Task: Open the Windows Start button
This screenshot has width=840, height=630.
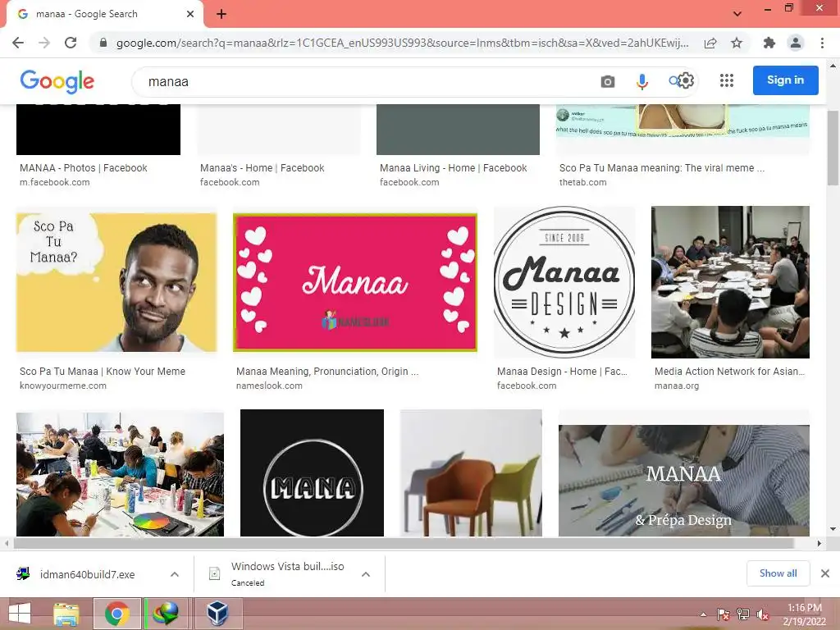Action: (x=20, y=613)
